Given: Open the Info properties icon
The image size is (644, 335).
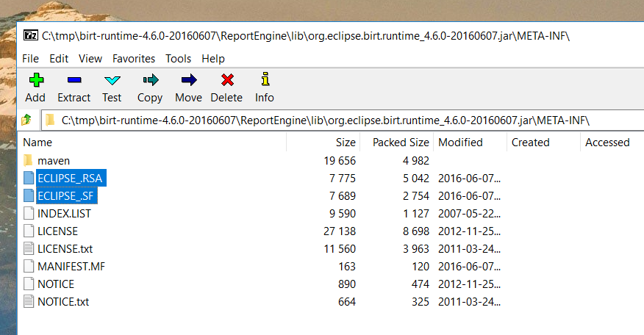Looking at the screenshot, I should (x=265, y=79).
